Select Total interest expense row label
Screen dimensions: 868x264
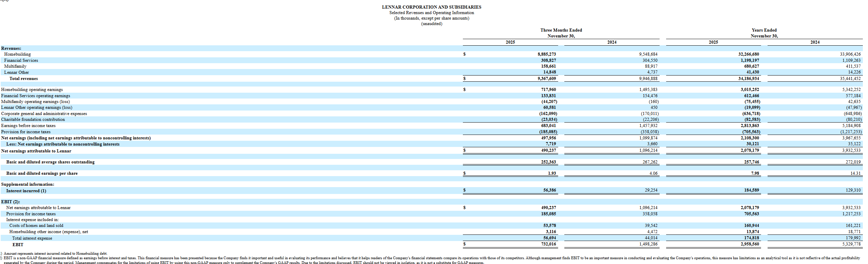coord(32,238)
